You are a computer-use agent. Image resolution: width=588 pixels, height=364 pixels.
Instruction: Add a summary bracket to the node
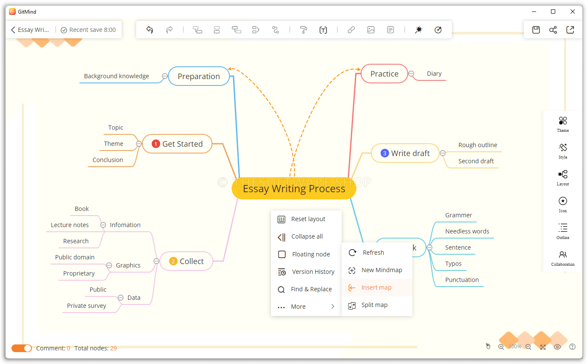coord(256,30)
